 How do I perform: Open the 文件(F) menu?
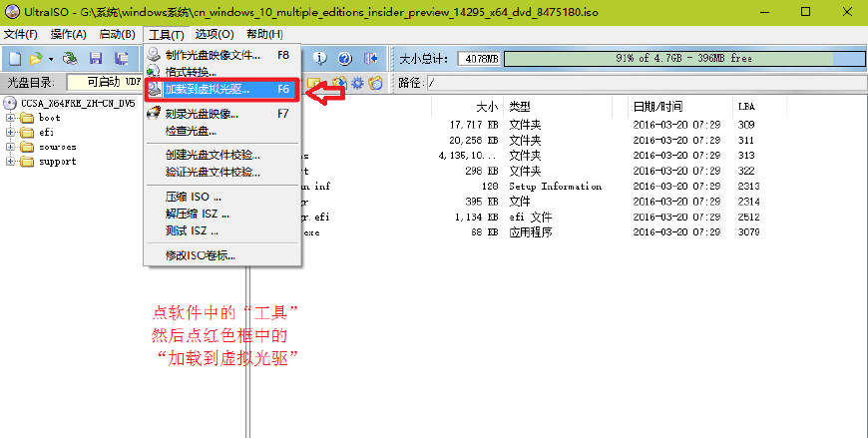coord(21,34)
